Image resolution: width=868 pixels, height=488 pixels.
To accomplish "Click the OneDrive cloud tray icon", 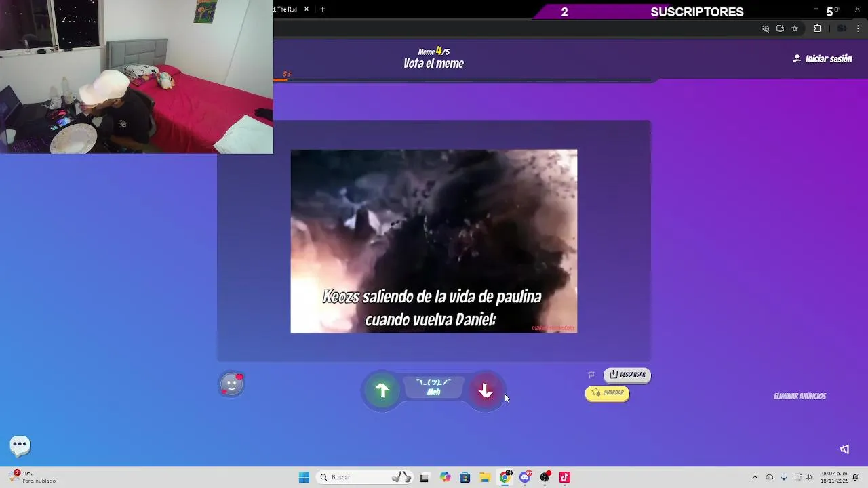I will [769, 477].
